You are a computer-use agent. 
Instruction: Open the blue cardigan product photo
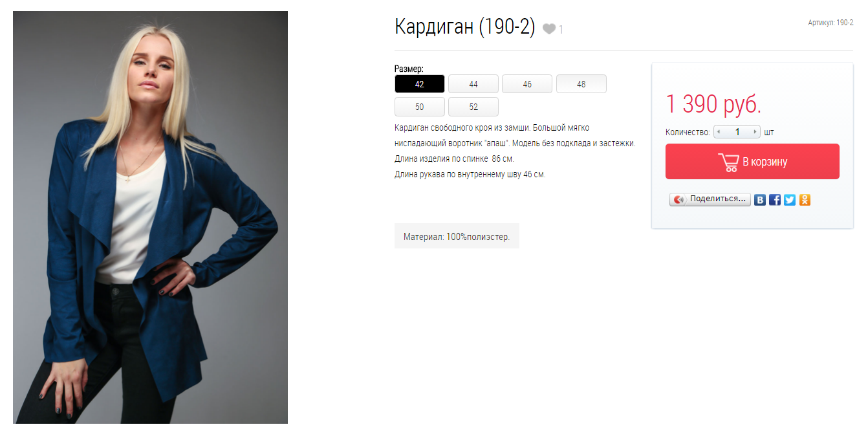point(150,217)
